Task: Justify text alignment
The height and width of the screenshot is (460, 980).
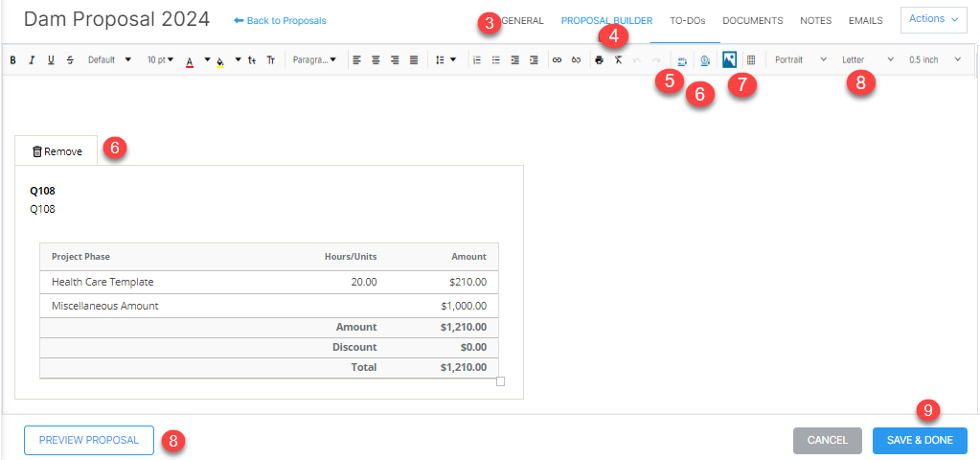Action: click(x=413, y=60)
